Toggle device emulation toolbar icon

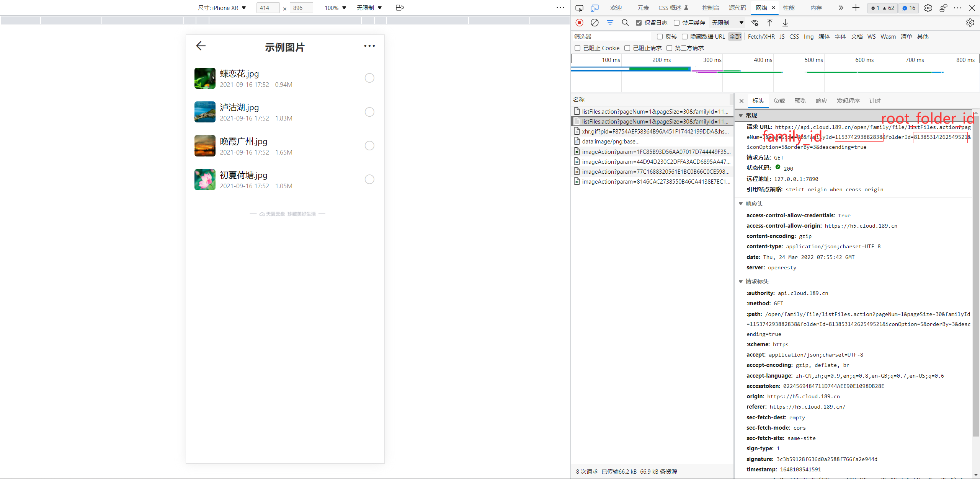click(595, 8)
